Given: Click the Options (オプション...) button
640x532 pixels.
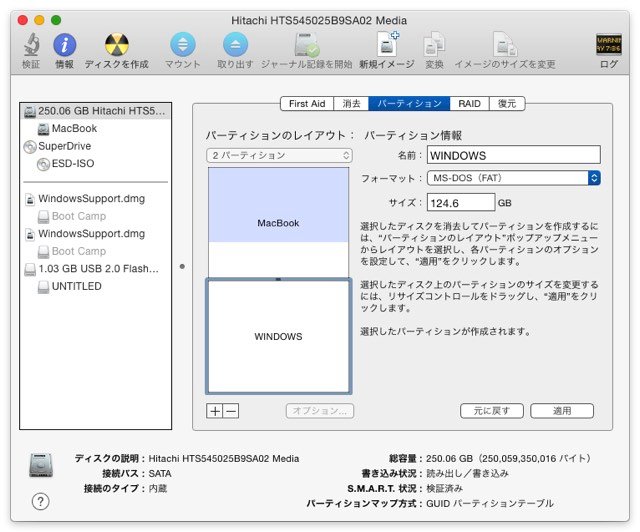Looking at the screenshot, I should pyautogui.click(x=320, y=411).
